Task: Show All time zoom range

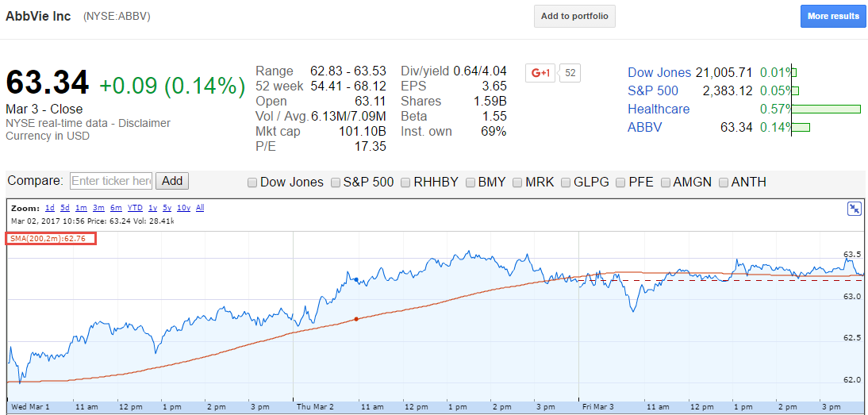Action: [x=200, y=208]
